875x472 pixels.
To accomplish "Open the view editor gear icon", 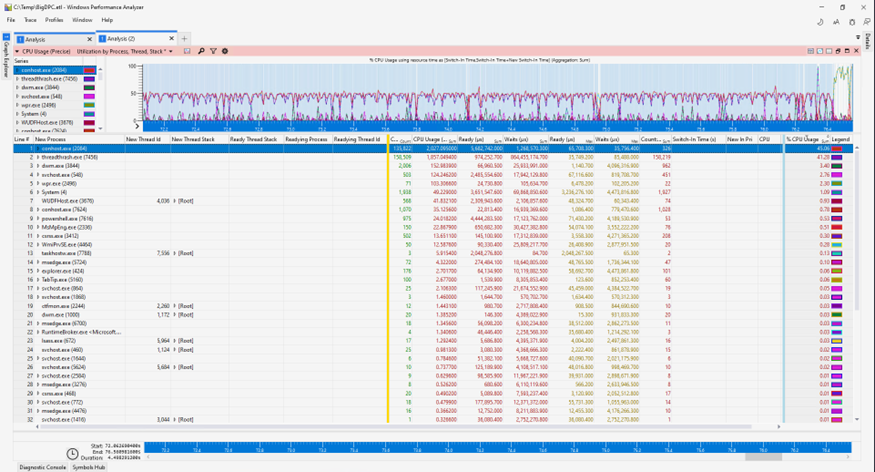I will coord(225,51).
